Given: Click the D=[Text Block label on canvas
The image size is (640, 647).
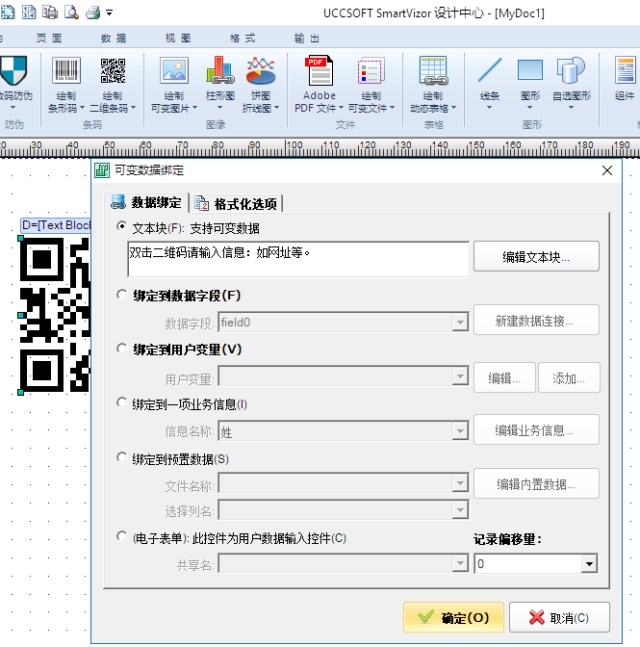Looking at the screenshot, I should point(56,225).
